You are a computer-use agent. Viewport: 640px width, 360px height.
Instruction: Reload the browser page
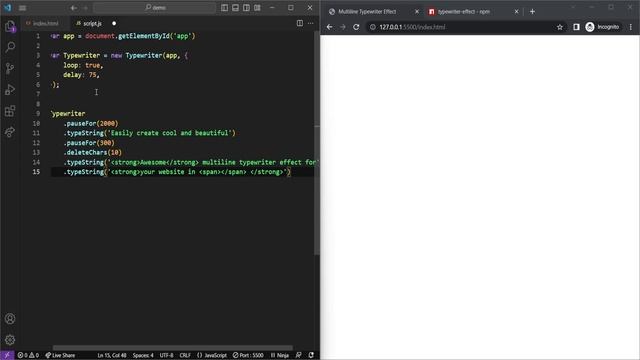(x=356, y=27)
